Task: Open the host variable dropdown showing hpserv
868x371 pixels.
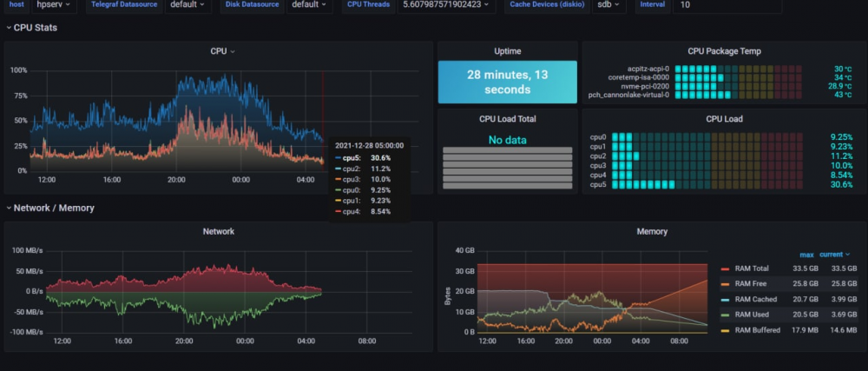Action: pos(54,4)
